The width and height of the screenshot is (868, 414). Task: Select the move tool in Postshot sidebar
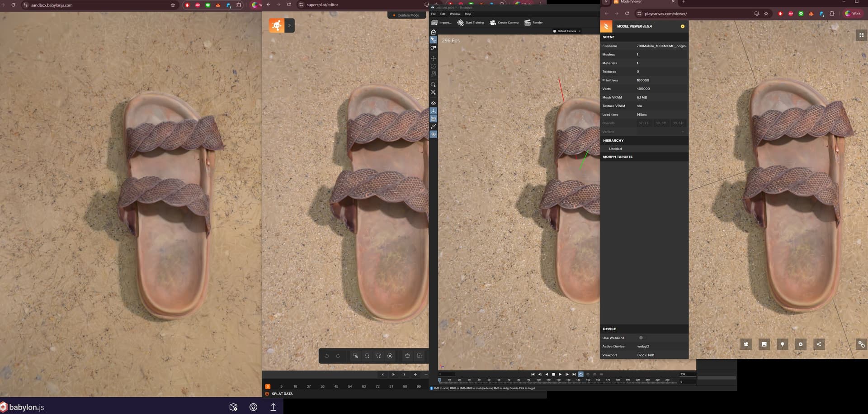click(433, 58)
